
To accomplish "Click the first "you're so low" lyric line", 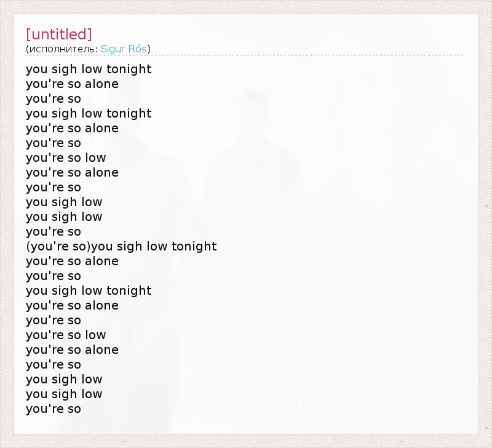I will point(66,158).
